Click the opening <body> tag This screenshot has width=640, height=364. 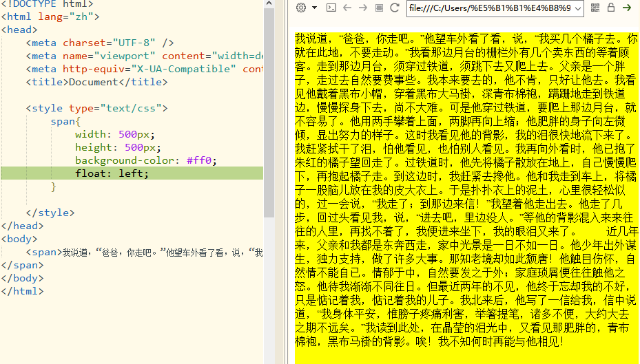point(19,239)
